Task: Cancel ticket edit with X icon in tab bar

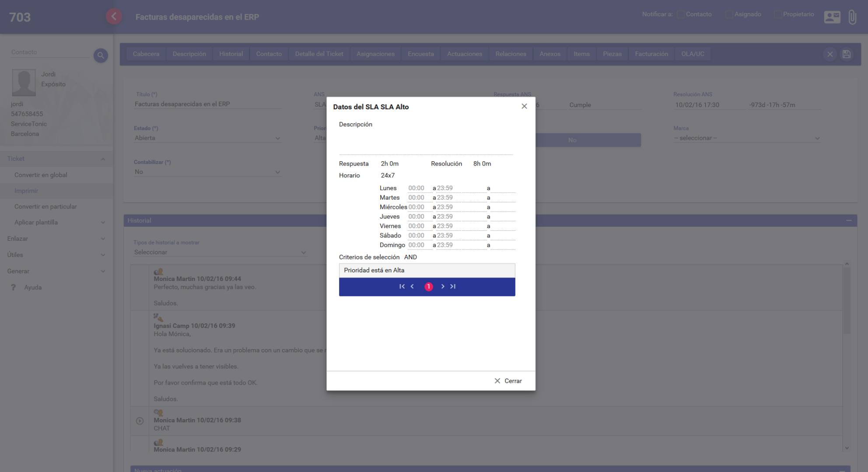Action: point(829,54)
